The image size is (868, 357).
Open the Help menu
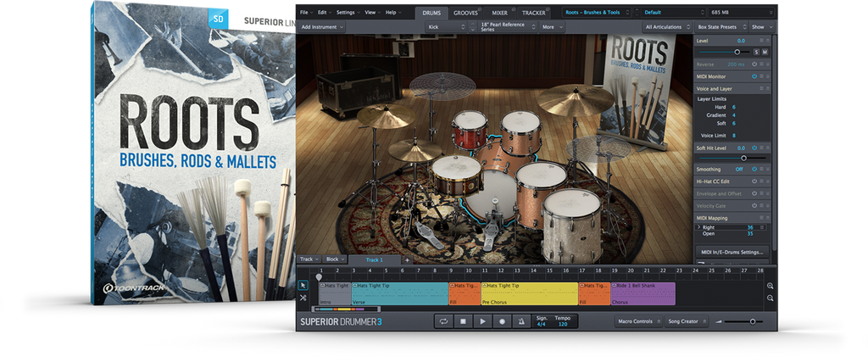(x=393, y=12)
